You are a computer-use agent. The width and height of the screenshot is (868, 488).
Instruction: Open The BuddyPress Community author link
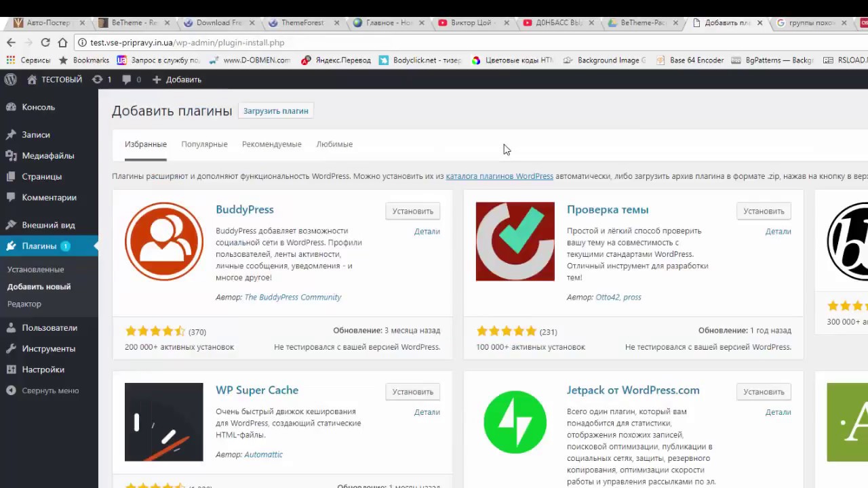coord(292,297)
